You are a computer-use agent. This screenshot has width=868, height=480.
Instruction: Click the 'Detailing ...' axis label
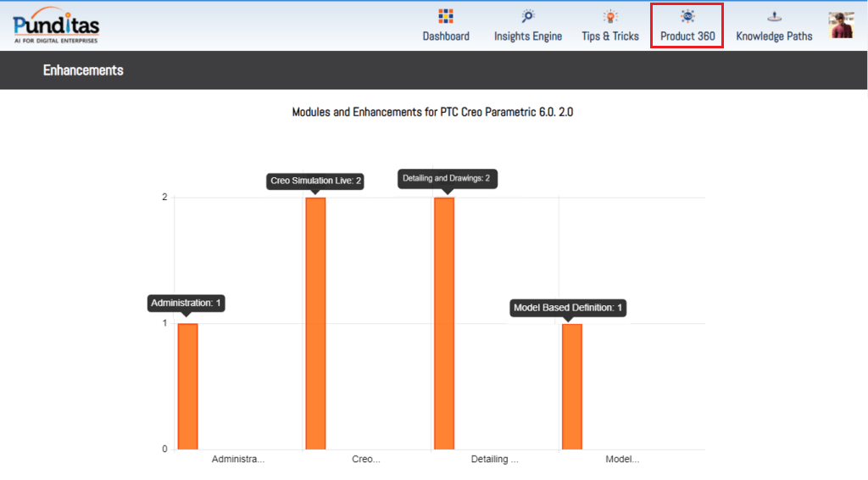point(495,460)
